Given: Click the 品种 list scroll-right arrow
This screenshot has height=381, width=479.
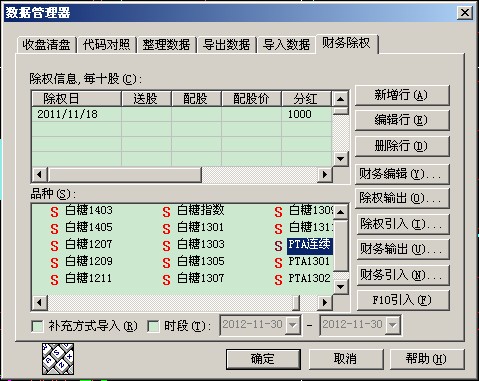Looking at the screenshot, I should coord(324,303).
